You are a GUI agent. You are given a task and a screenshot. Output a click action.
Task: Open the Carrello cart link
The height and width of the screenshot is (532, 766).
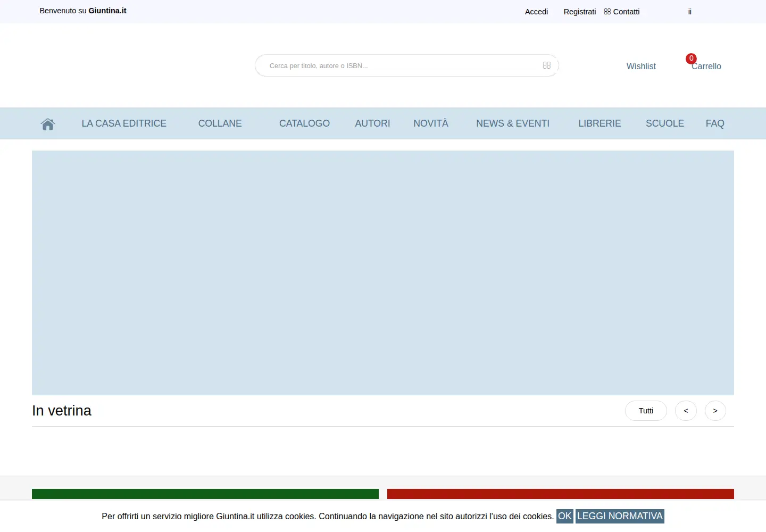pyautogui.click(x=706, y=66)
